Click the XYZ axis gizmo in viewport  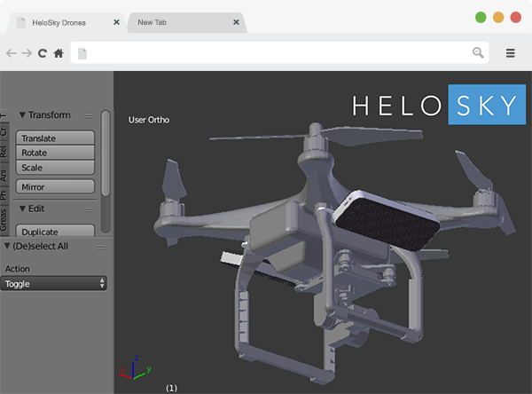(x=132, y=369)
